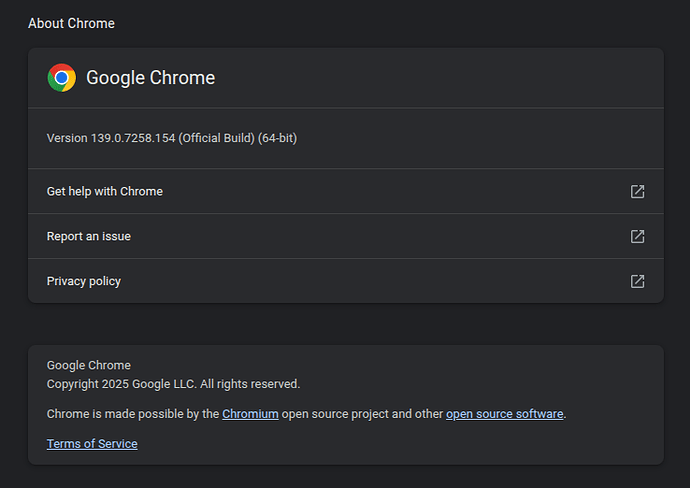The width and height of the screenshot is (690, 488).
Task: Click external link icon beside Report an issue
Action: pos(637,236)
